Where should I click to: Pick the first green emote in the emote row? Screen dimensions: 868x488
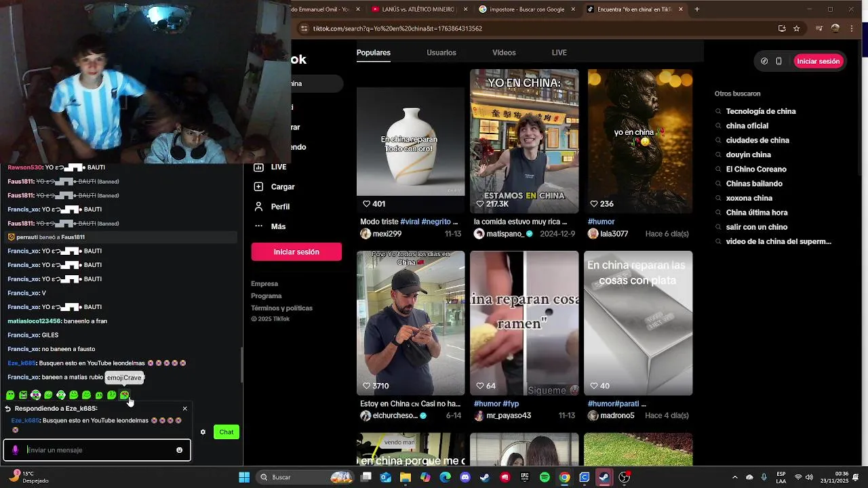(x=10, y=395)
